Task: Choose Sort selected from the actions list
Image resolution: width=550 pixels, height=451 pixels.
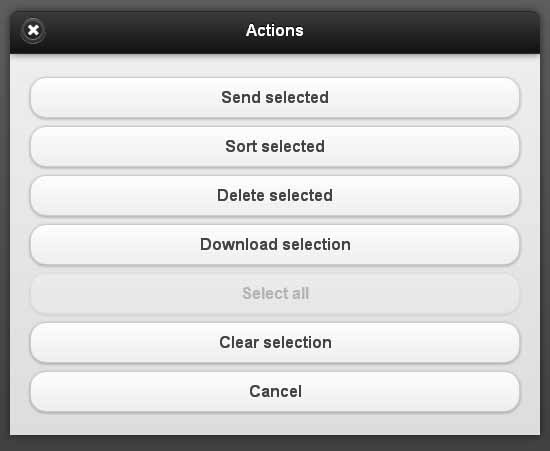Action: tap(275, 147)
